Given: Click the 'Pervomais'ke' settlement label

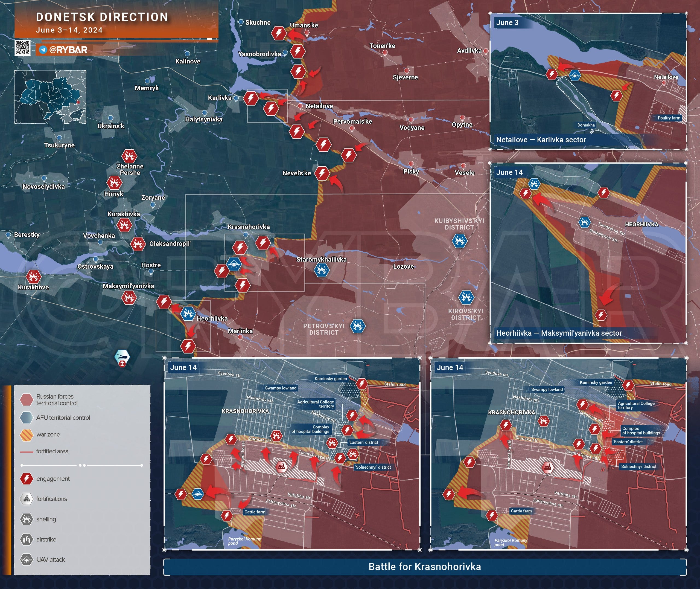Looking at the screenshot, I should (352, 121).
